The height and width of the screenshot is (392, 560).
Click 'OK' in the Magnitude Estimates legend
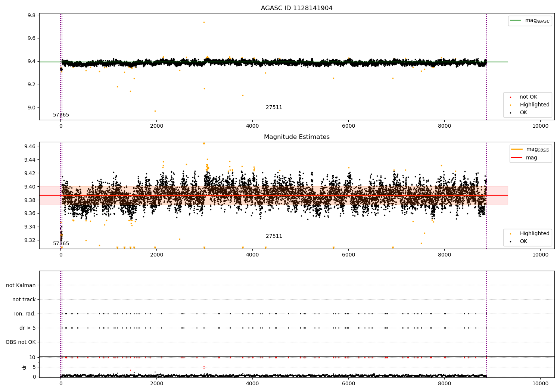coord(523,242)
